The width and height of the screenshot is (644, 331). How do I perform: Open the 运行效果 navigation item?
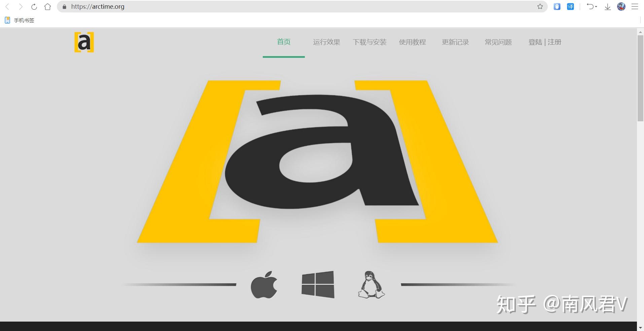[326, 42]
